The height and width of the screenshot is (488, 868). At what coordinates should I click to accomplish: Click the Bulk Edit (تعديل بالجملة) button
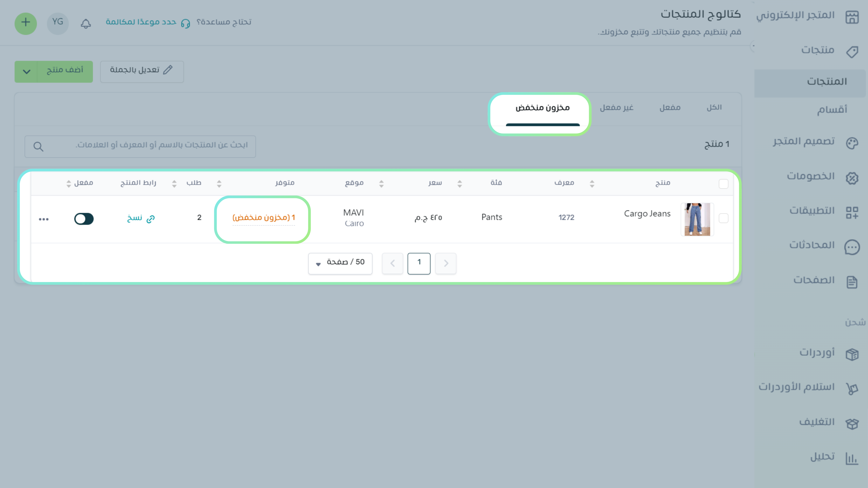coord(142,71)
